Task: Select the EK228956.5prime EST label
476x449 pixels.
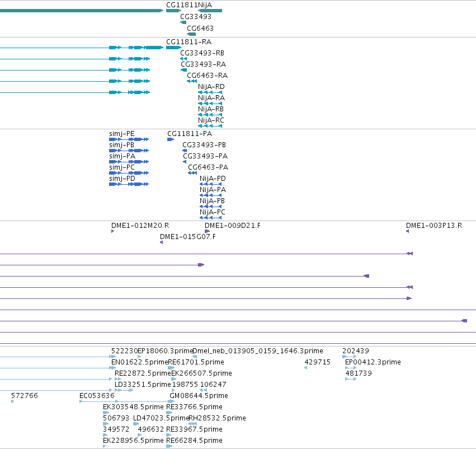Action: point(133,441)
